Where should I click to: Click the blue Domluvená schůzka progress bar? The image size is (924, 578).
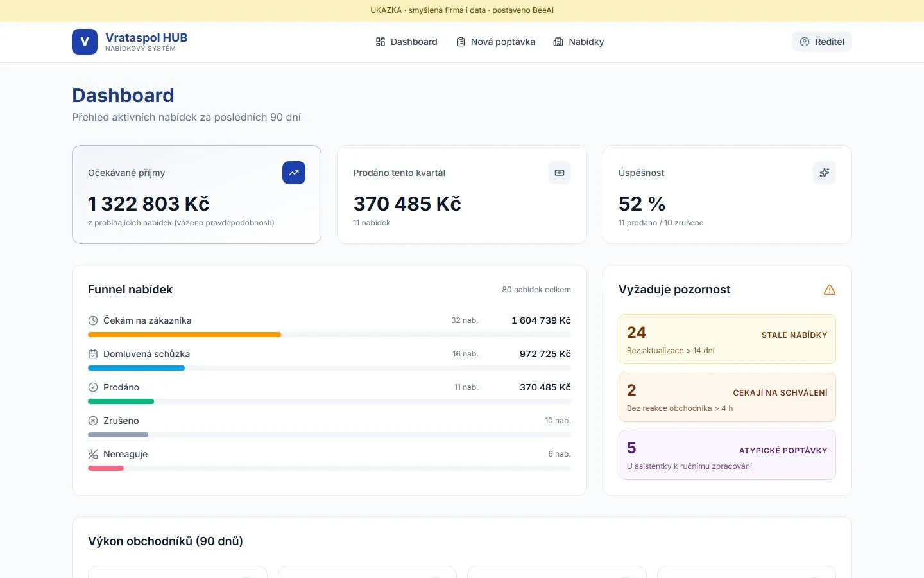(x=136, y=368)
